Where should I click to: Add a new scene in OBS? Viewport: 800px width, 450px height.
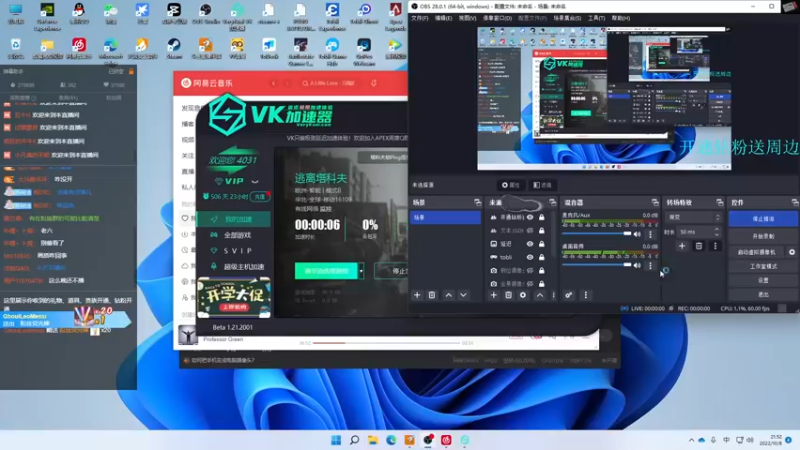coord(417,295)
